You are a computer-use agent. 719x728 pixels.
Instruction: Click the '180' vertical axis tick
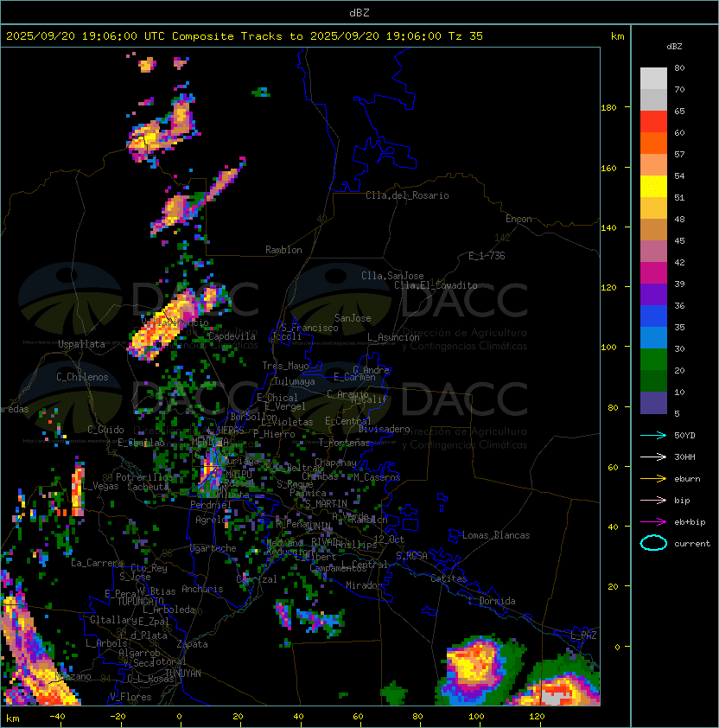[608, 107]
